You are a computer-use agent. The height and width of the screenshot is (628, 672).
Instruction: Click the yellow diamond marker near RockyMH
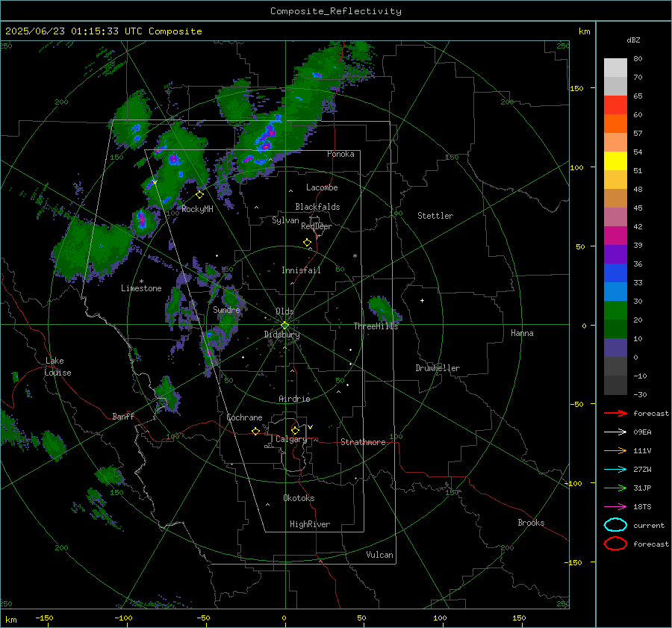tap(199, 195)
